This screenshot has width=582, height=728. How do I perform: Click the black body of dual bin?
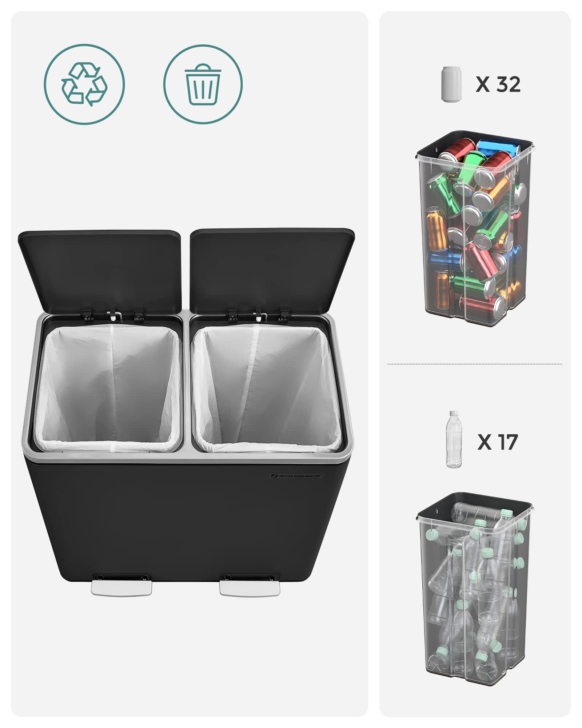pos(187,521)
